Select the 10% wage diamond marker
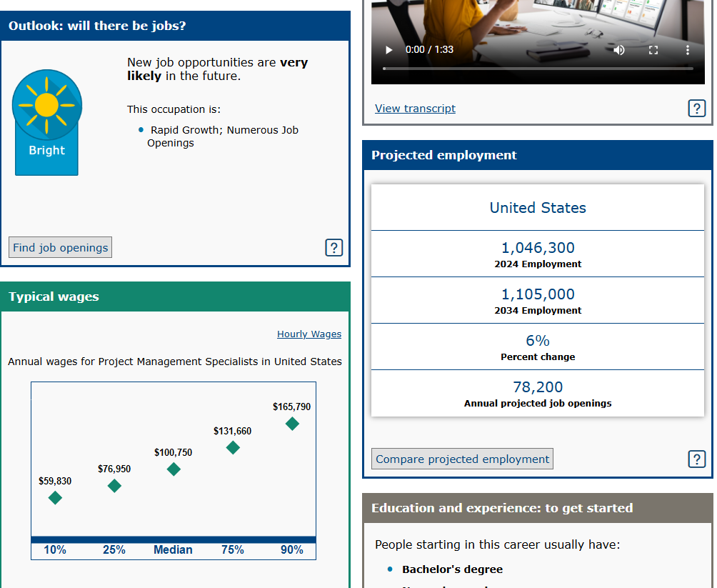The image size is (717, 588). pyautogui.click(x=55, y=498)
